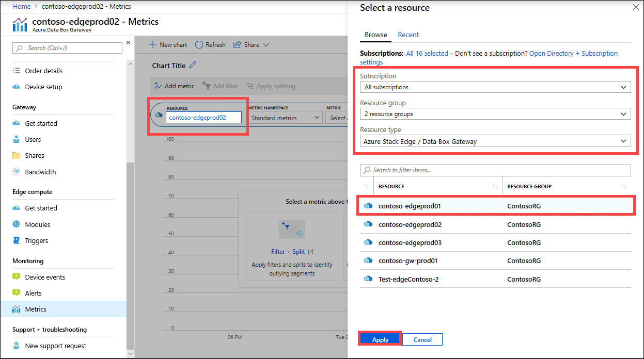Open the All 16 selected link
644x359 pixels.
click(427, 53)
